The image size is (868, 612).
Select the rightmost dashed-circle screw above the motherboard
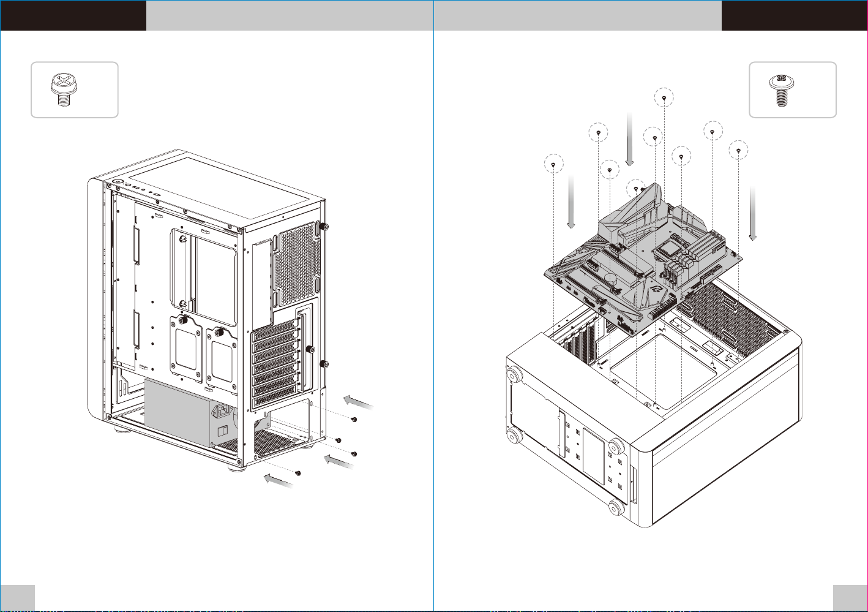(x=739, y=150)
